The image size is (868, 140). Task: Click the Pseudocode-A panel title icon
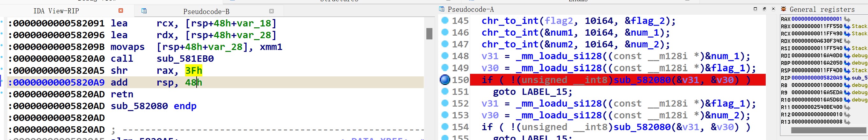tap(442, 9)
